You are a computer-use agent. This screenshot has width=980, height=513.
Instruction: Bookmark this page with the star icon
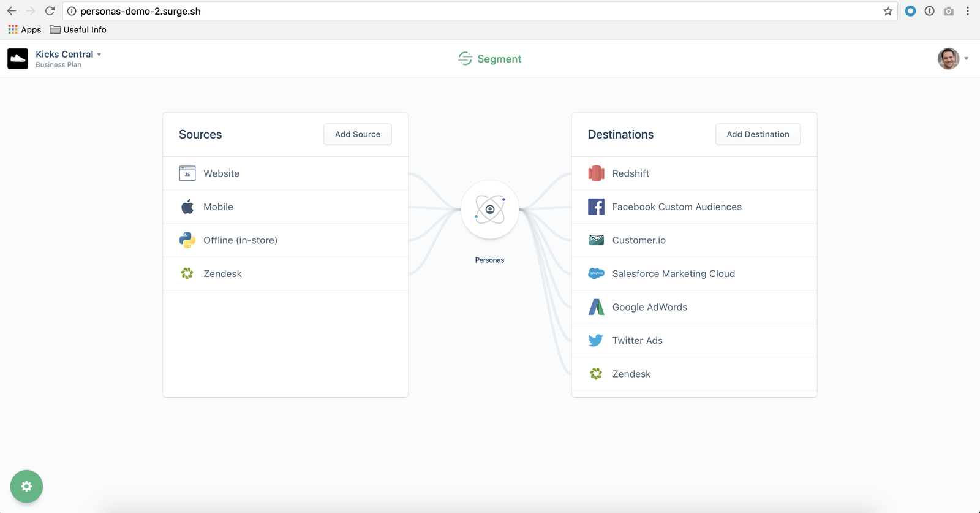[888, 11]
